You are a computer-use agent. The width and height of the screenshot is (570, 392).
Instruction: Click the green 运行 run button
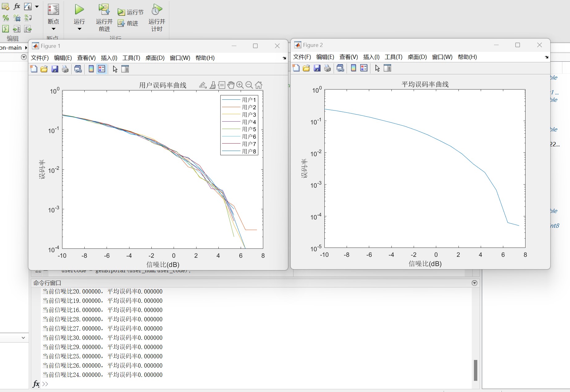click(79, 10)
